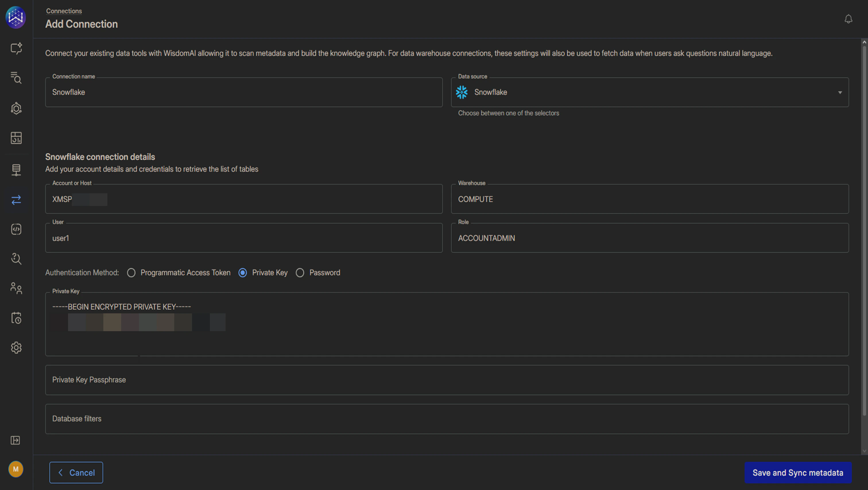Image resolution: width=868 pixels, height=490 pixels.
Task: Focus the Role field
Action: click(x=650, y=238)
